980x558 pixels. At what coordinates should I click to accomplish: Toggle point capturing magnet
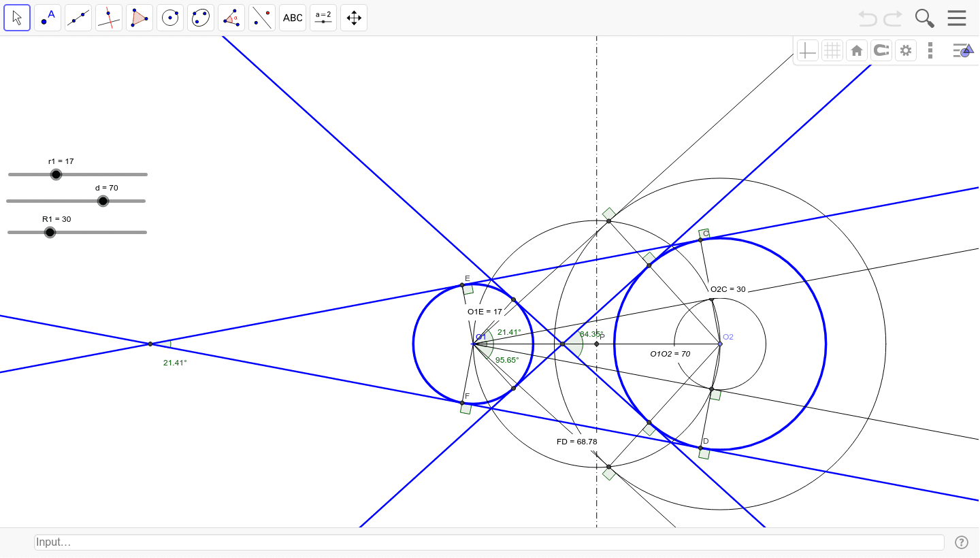[881, 50]
